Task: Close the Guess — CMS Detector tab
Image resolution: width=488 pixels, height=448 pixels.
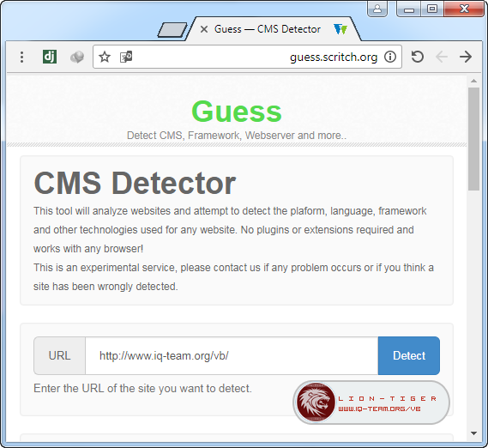Action: (204, 29)
